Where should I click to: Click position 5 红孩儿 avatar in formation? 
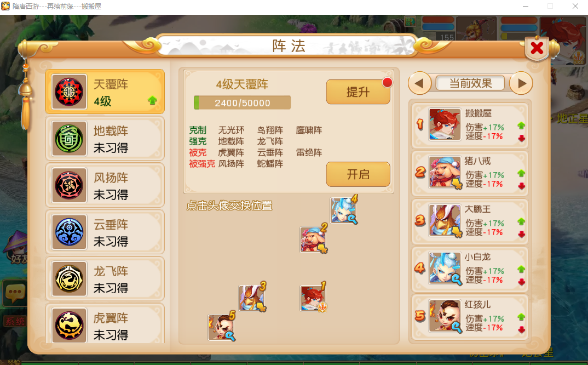click(x=221, y=327)
